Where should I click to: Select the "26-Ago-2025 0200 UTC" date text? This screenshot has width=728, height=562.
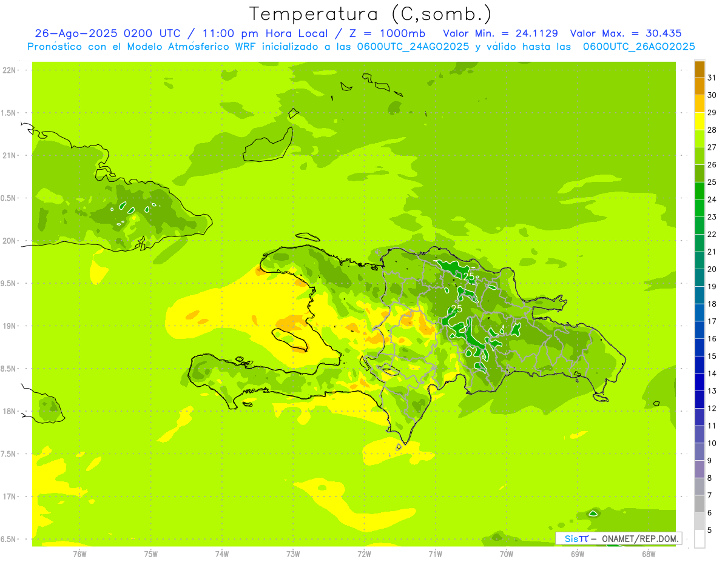(107, 33)
